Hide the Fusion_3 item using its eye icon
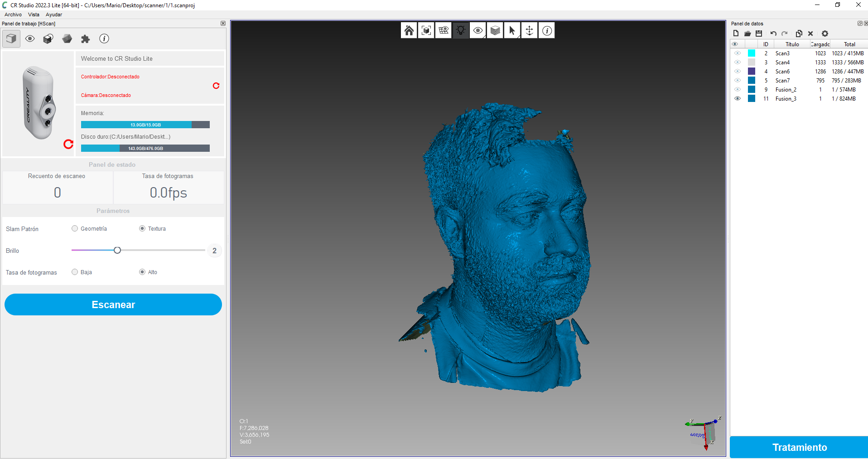868x459 pixels. [737, 99]
